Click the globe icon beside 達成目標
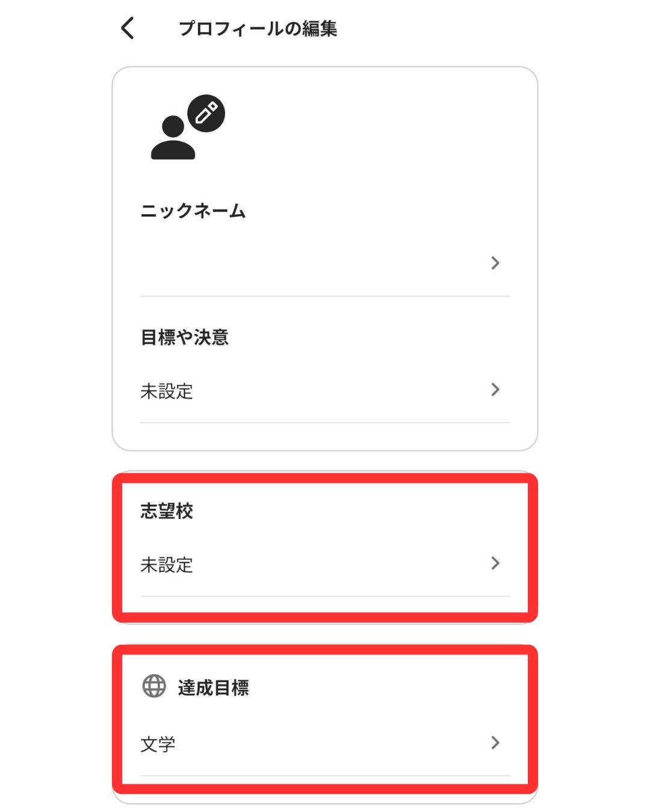The image size is (650, 812). 154,686
